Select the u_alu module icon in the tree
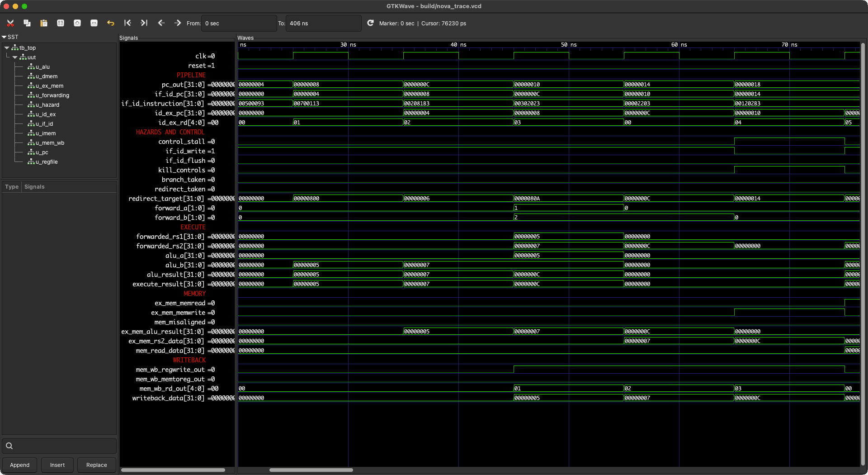868x475 pixels. pos(31,67)
